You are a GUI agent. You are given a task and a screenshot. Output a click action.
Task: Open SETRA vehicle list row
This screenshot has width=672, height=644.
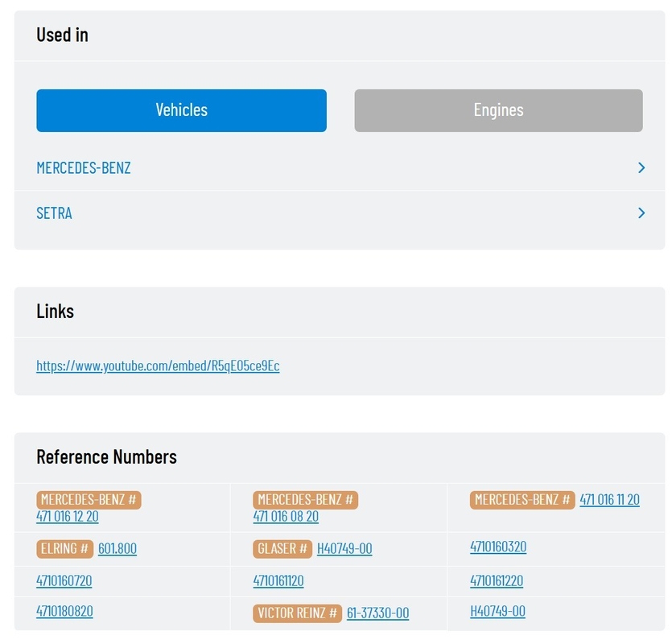point(340,213)
